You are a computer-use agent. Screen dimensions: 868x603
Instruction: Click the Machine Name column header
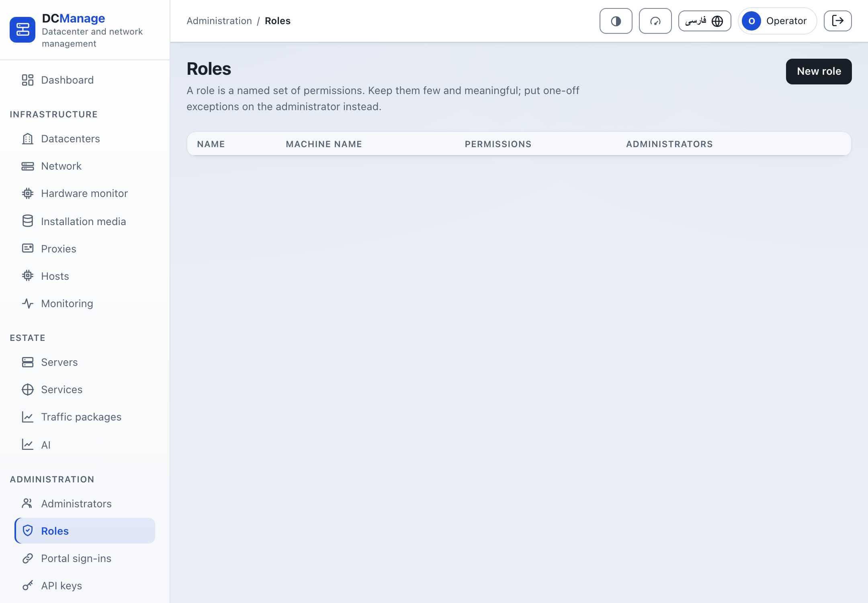324,144
